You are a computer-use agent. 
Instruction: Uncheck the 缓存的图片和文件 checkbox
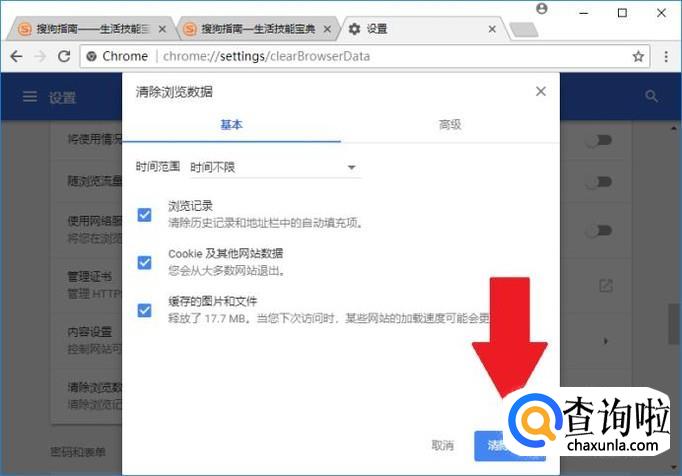coord(144,310)
